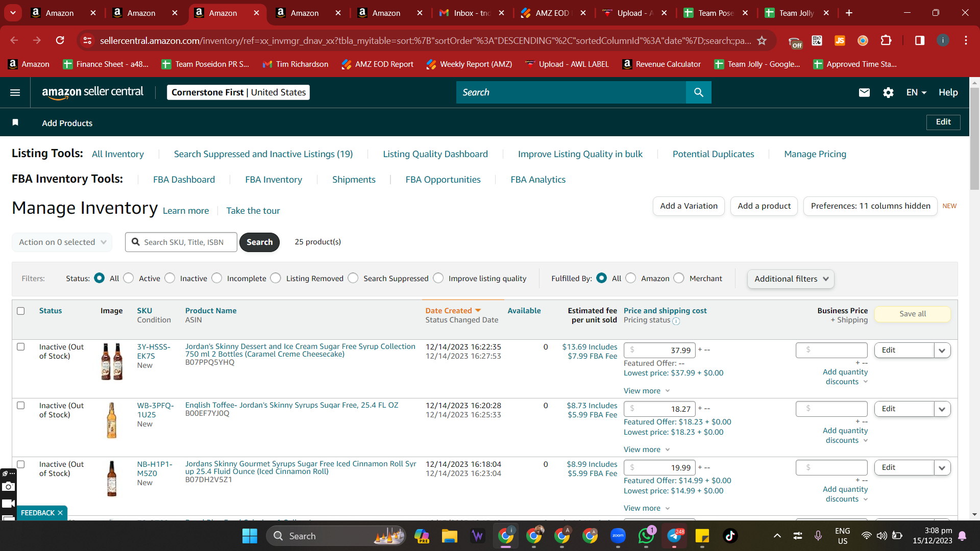Open the Weekly Report (AMZ) bookmark

pyautogui.click(x=469, y=64)
